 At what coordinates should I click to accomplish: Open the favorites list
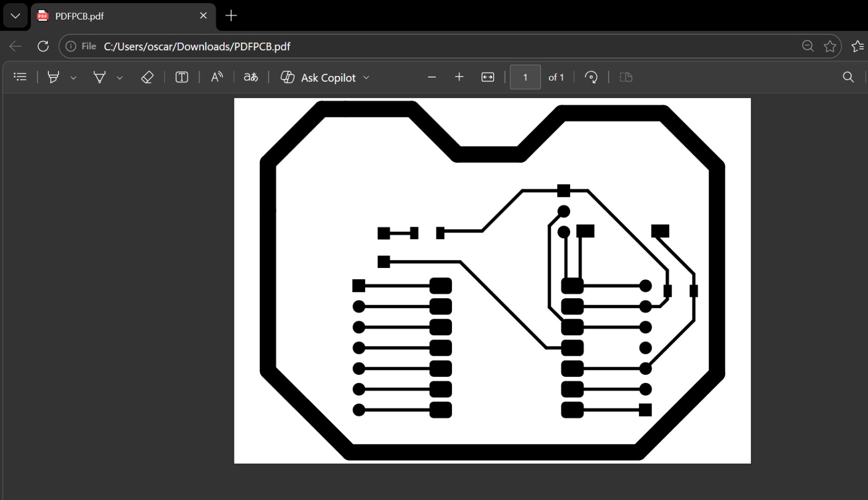858,46
